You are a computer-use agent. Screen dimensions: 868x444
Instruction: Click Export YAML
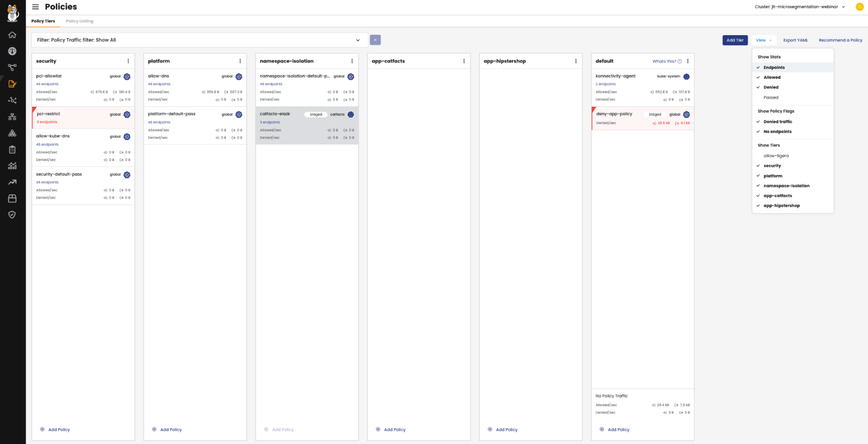point(795,40)
